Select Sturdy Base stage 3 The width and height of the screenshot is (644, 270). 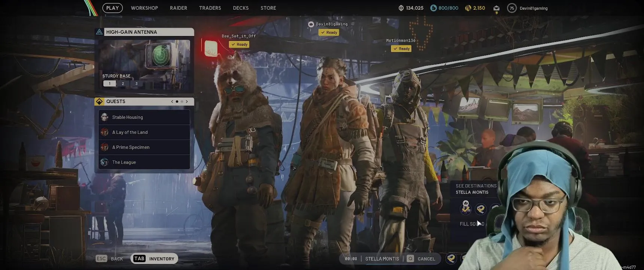pyautogui.click(x=136, y=84)
